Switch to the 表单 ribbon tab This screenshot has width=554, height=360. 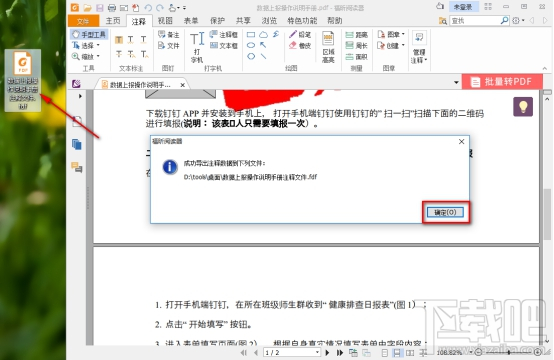(191, 21)
